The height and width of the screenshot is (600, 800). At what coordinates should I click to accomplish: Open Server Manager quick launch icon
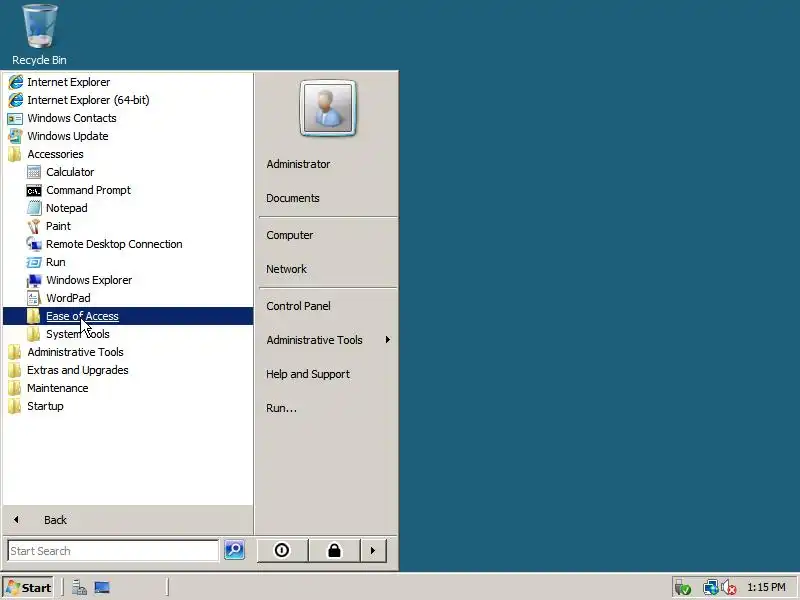[79, 588]
